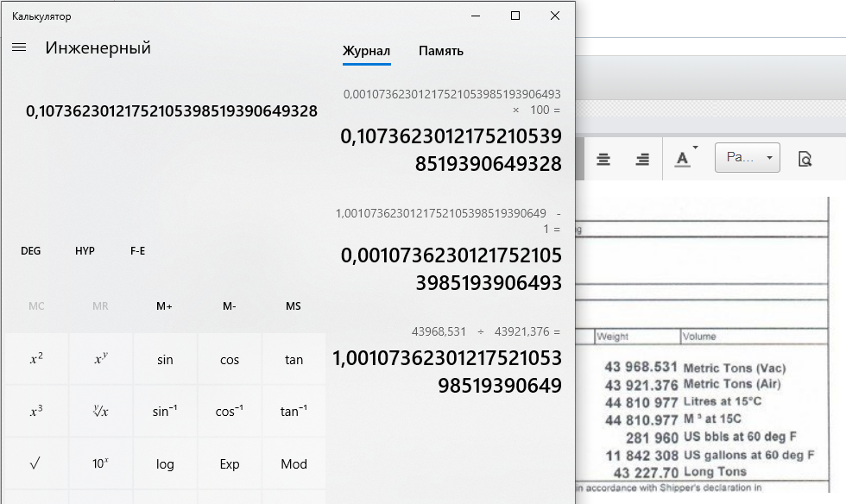Toggle F-E scientific notation
The width and height of the screenshot is (846, 504).
pos(137,251)
